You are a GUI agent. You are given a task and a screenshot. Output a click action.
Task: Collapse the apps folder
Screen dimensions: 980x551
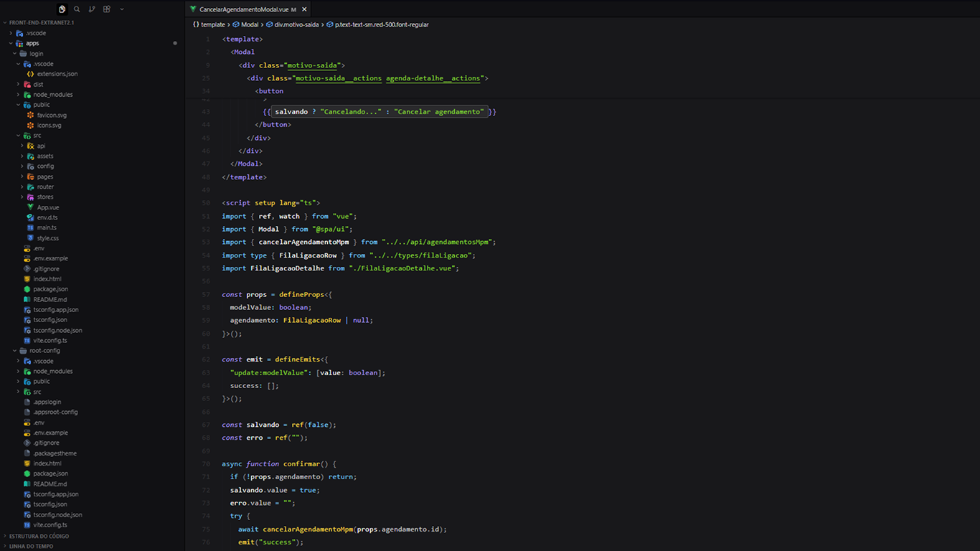coord(32,43)
